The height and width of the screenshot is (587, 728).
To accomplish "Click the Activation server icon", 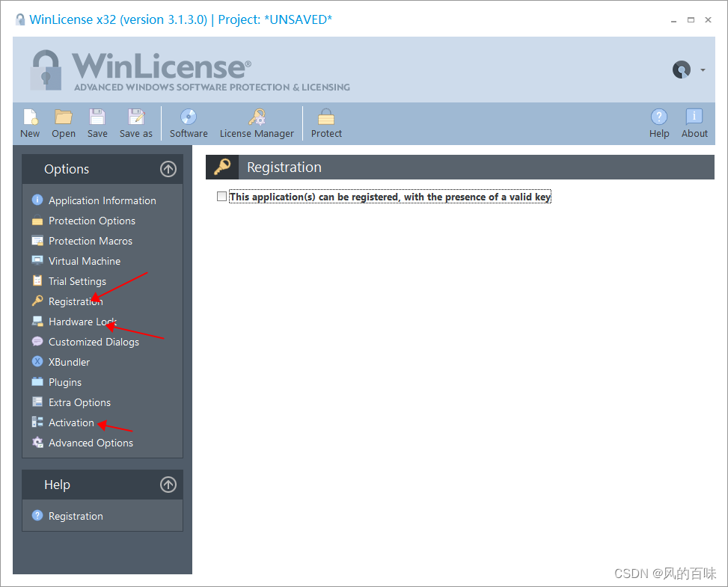I will pyautogui.click(x=37, y=422).
